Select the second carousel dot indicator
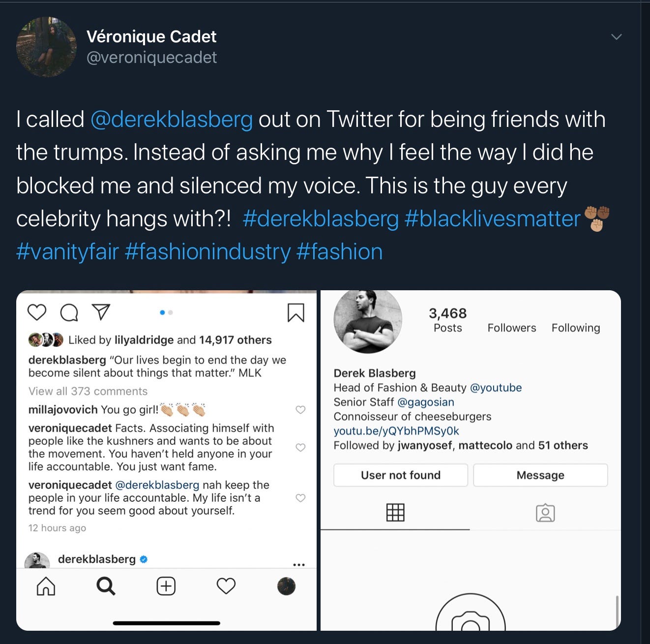 [171, 312]
